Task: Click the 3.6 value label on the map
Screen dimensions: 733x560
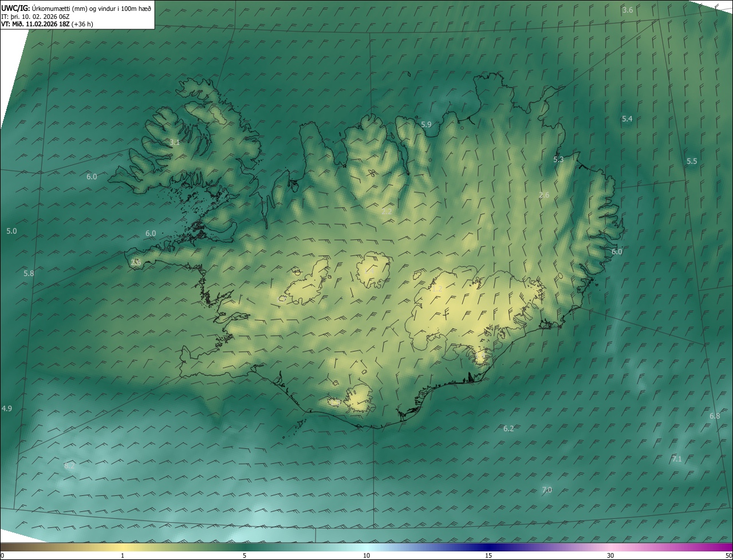Action: point(628,10)
